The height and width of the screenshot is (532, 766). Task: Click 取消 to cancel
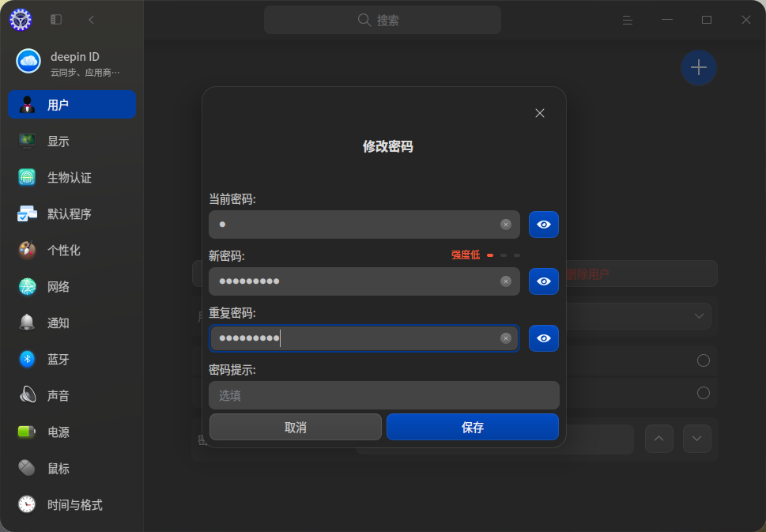click(296, 427)
